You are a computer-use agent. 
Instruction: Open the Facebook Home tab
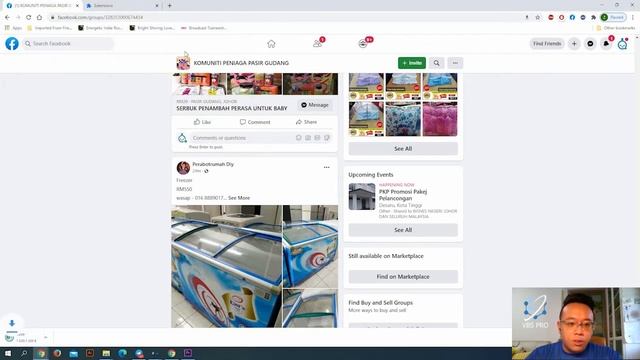271,44
